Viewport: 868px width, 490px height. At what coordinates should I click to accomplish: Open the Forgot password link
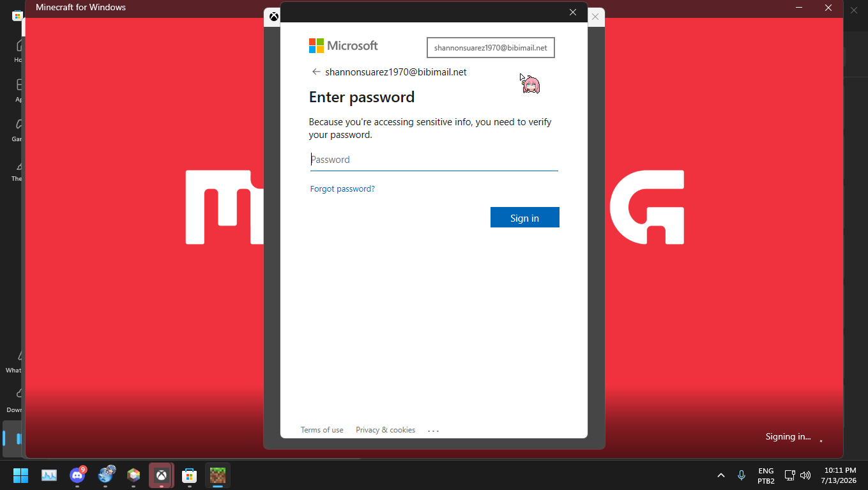342,189
